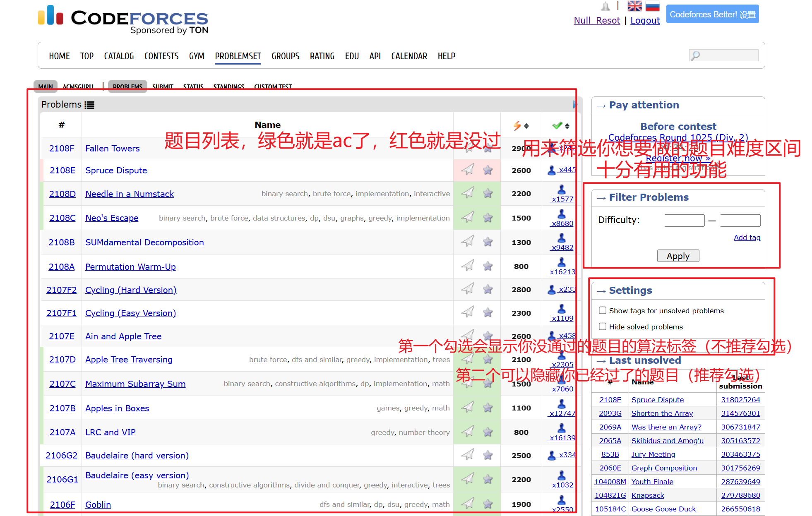Open the PROBLEMSET tab

238,56
